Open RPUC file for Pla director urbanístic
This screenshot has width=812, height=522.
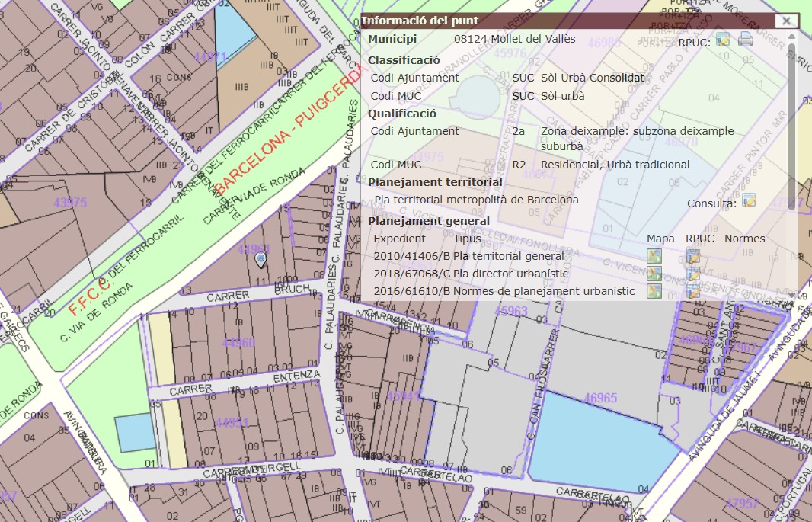click(x=693, y=274)
